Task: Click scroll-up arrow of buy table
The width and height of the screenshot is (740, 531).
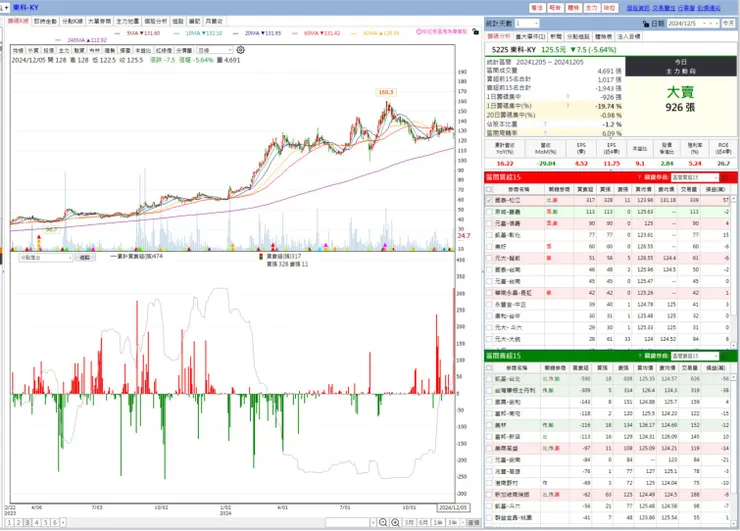Action: [734, 200]
